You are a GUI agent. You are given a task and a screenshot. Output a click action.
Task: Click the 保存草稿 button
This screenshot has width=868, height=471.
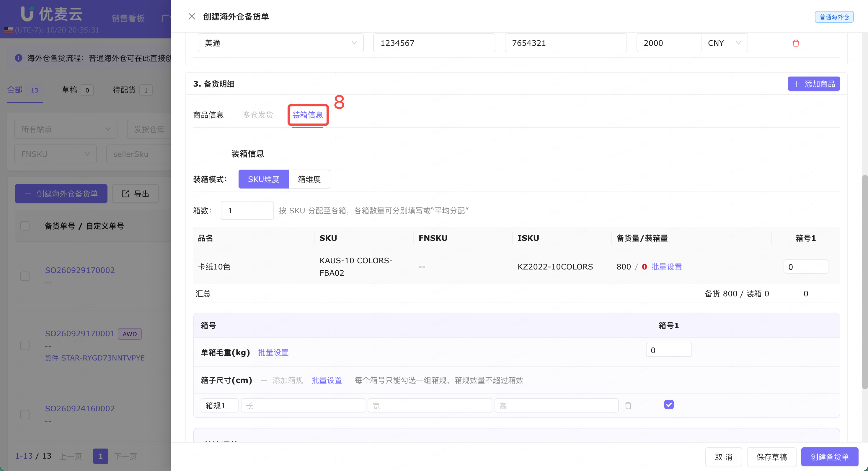[x=772, y=457]
